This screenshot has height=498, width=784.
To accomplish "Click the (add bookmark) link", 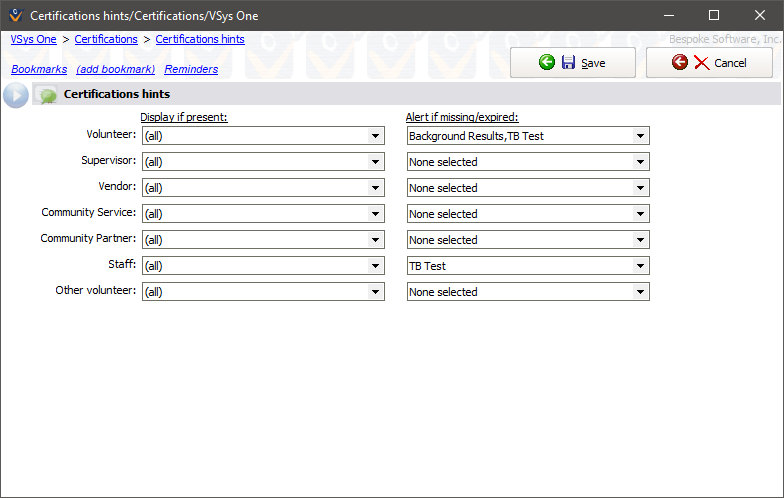I will 115,69.
